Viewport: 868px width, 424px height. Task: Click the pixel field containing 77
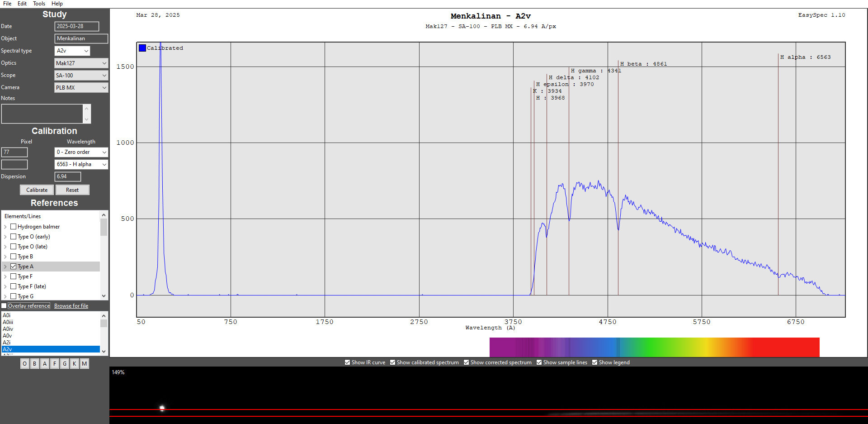coord(14,152)
